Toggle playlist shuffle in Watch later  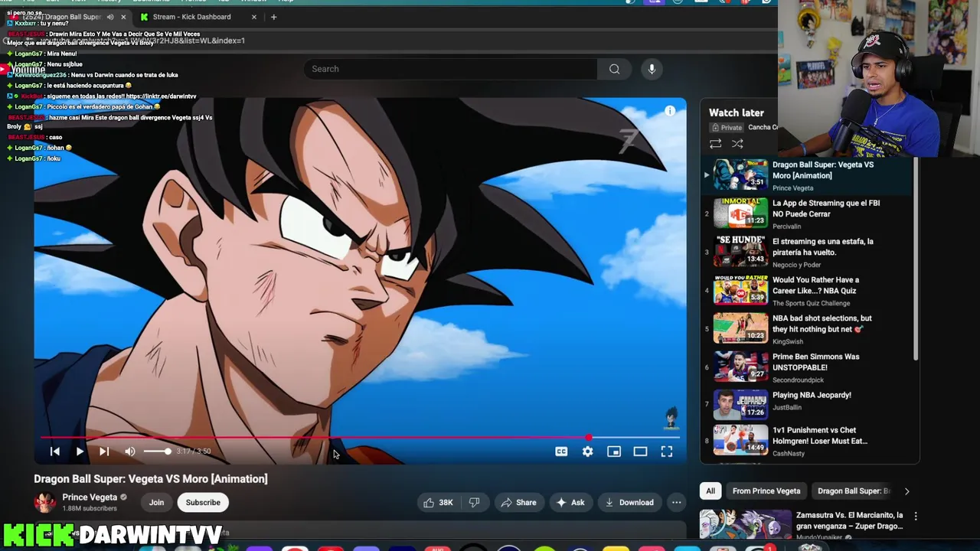tap(737, 144)
